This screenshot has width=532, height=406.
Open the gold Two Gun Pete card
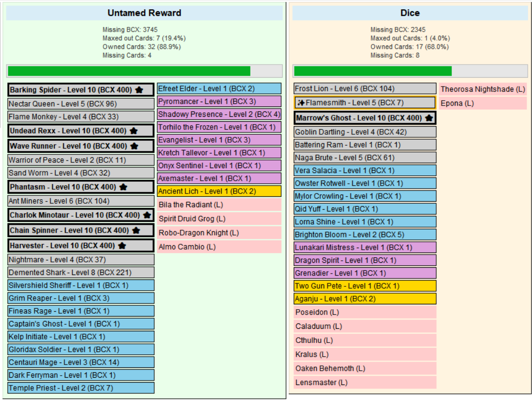(x=365, y=286)
